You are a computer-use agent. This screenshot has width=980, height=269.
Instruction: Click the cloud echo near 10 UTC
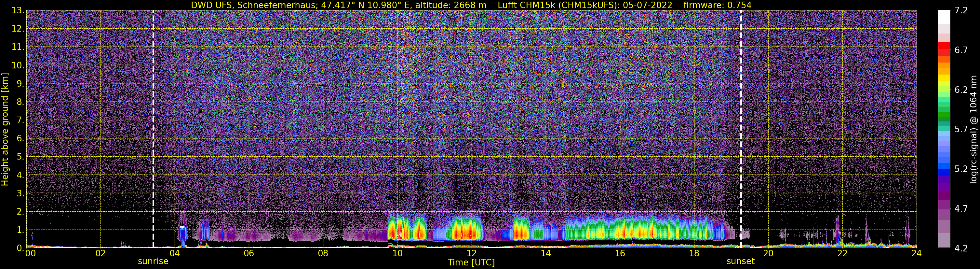(x=399, y=229)
